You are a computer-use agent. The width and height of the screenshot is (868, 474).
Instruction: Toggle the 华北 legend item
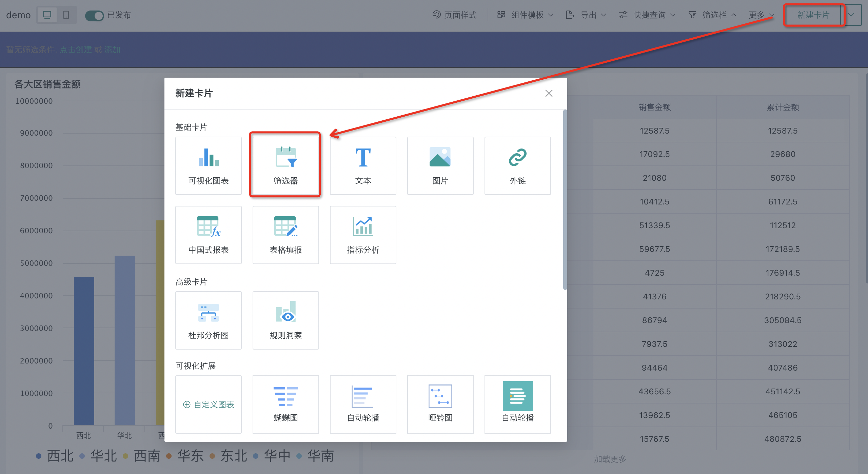tap(98, 456)
